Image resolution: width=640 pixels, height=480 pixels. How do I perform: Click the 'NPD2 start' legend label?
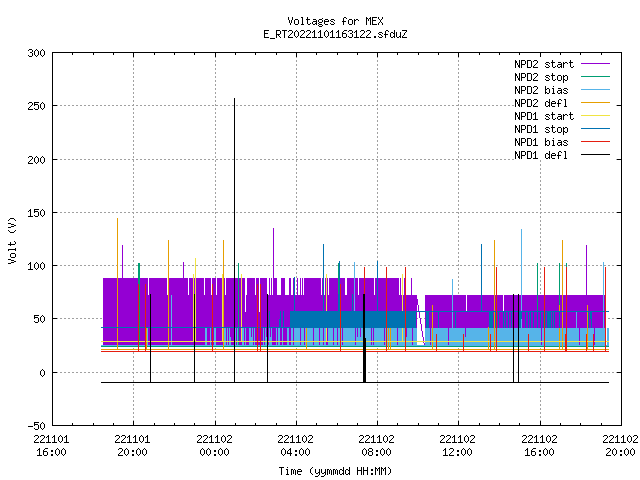[x=544, y=64]
